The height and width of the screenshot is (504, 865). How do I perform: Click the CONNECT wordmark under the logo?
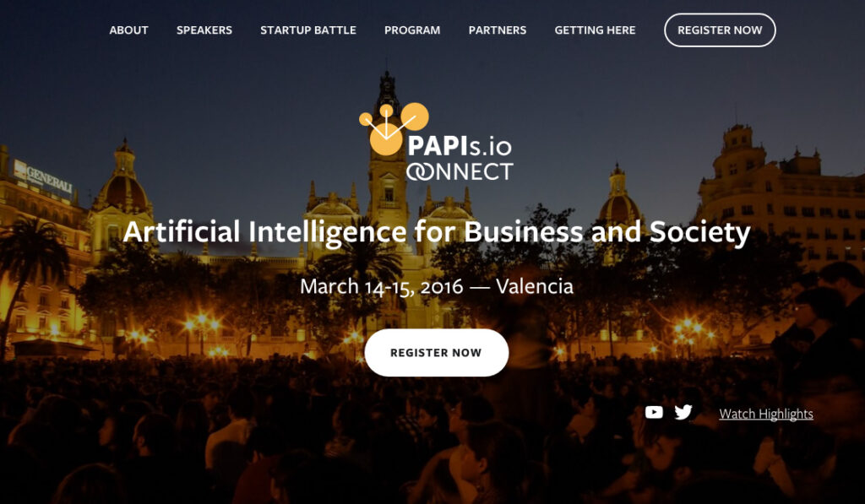coord(460,171)
